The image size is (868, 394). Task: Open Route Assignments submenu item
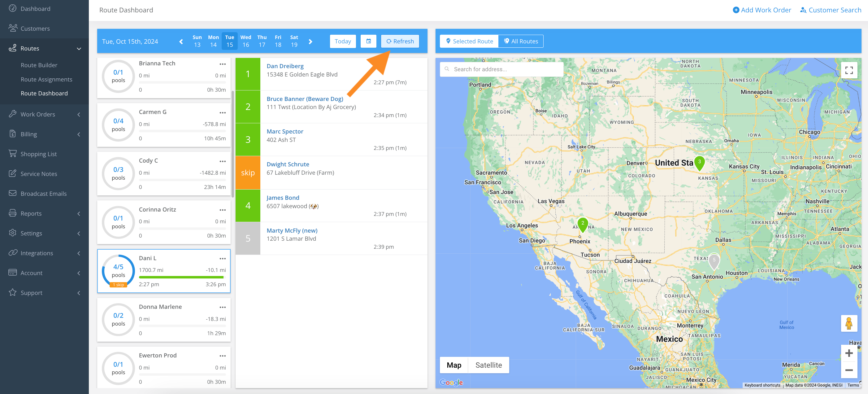(x=46, y=79)
